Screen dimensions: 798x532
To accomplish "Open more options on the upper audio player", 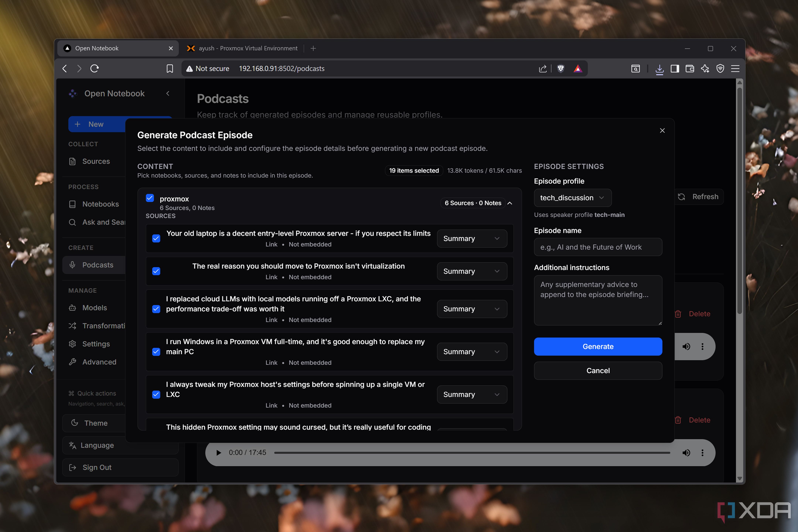I will click(x=702, y=346).
